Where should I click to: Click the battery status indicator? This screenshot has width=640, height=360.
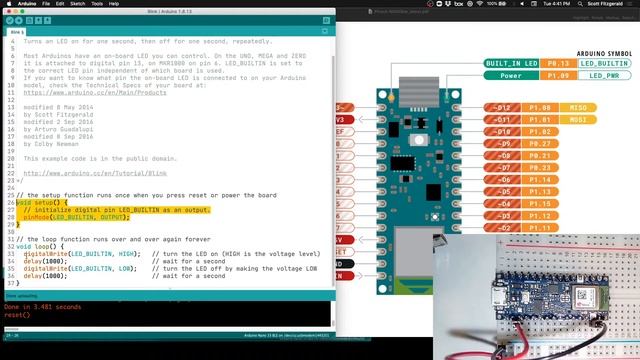(497, 4)
